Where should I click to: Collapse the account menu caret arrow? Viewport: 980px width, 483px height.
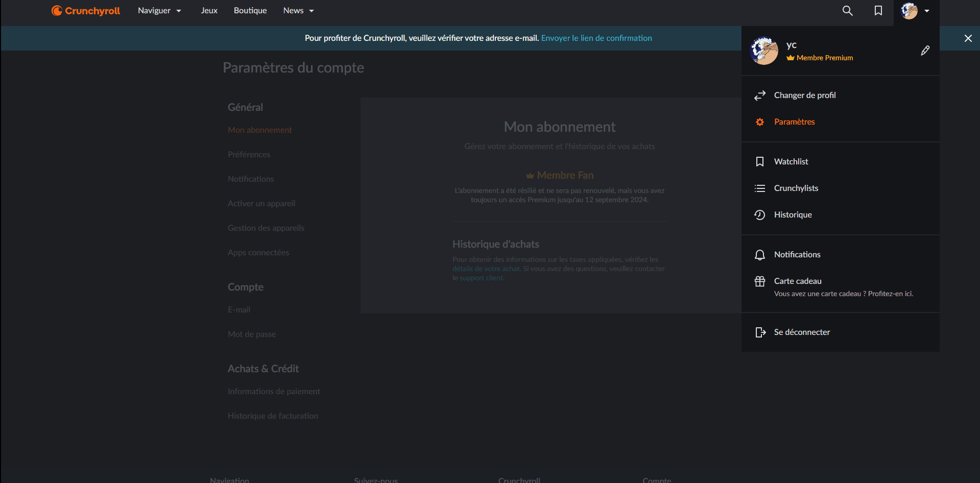coord(927,11)
